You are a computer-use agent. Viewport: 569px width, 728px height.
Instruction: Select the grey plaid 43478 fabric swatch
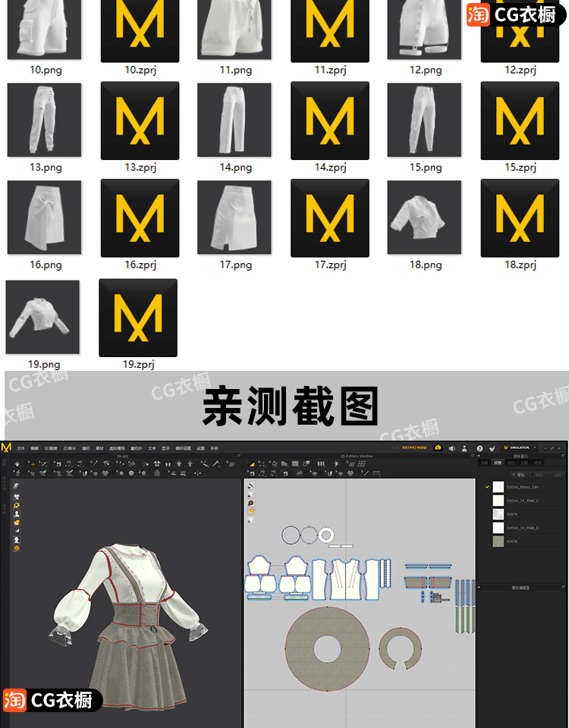coord(498,541)
